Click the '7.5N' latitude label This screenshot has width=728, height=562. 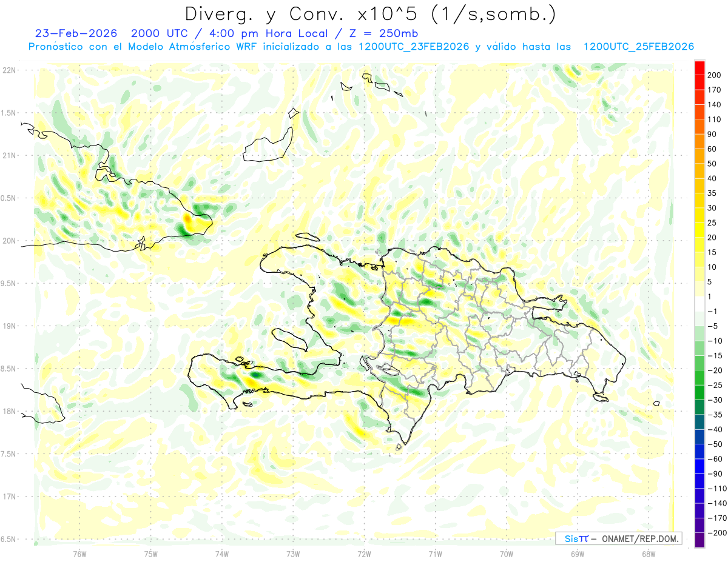click(9, 454)
